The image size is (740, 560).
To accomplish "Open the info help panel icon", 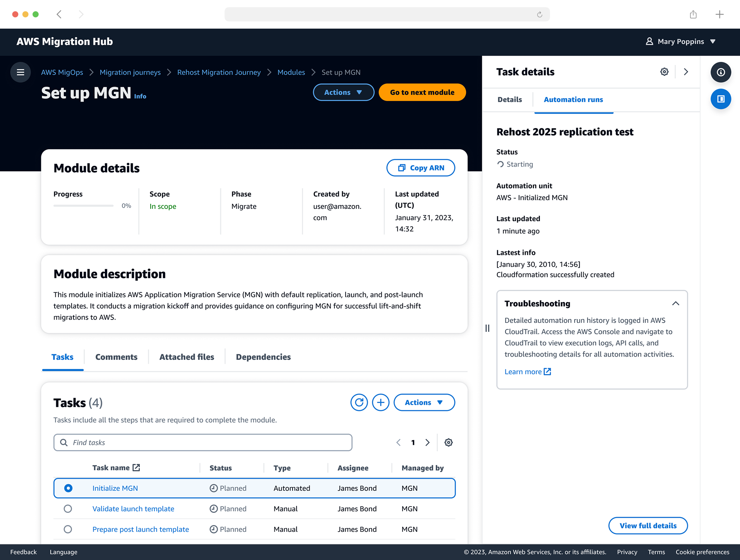I will pos(721,72).
